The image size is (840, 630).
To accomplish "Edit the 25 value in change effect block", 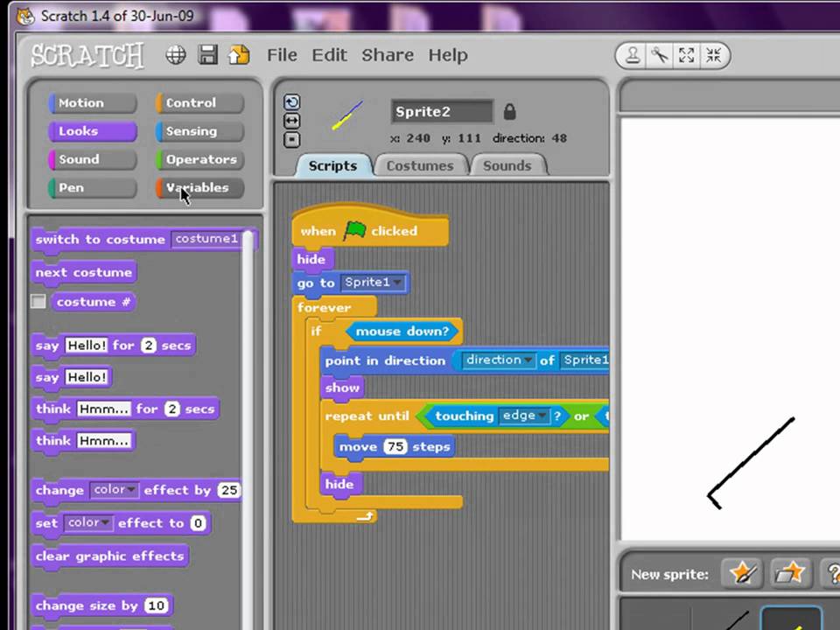I will coord(229,490).
